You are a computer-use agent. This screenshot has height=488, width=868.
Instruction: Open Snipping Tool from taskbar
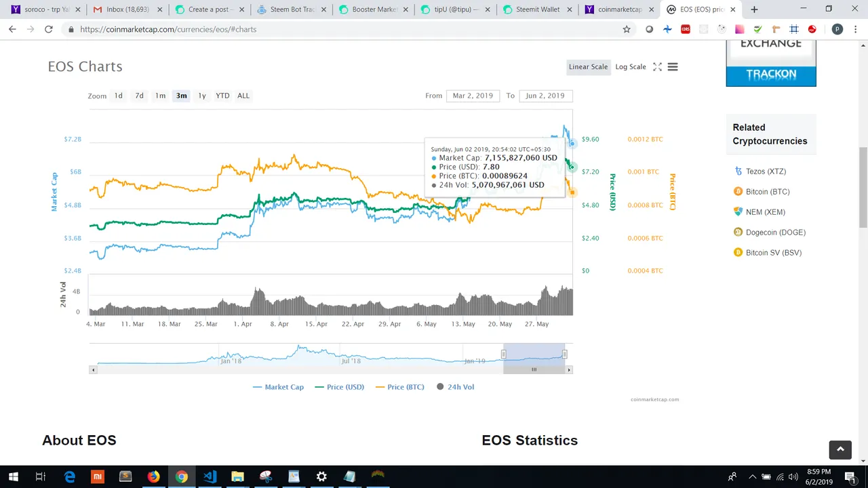coord(265,477)
